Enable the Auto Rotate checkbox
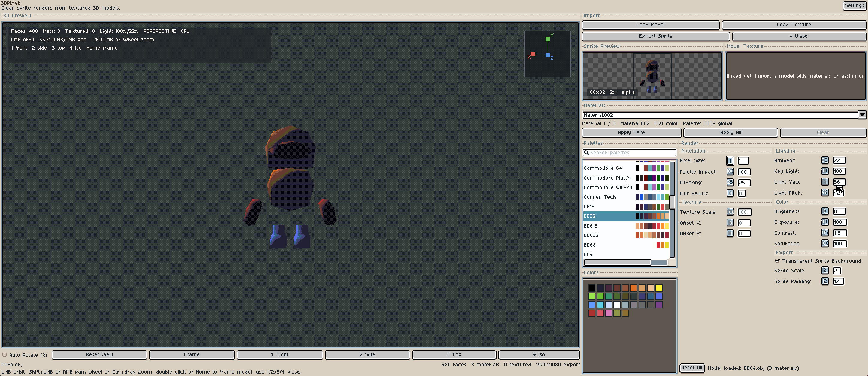This screenshot has width=868, height=376. pyautogui.click(x=5, y=354)
